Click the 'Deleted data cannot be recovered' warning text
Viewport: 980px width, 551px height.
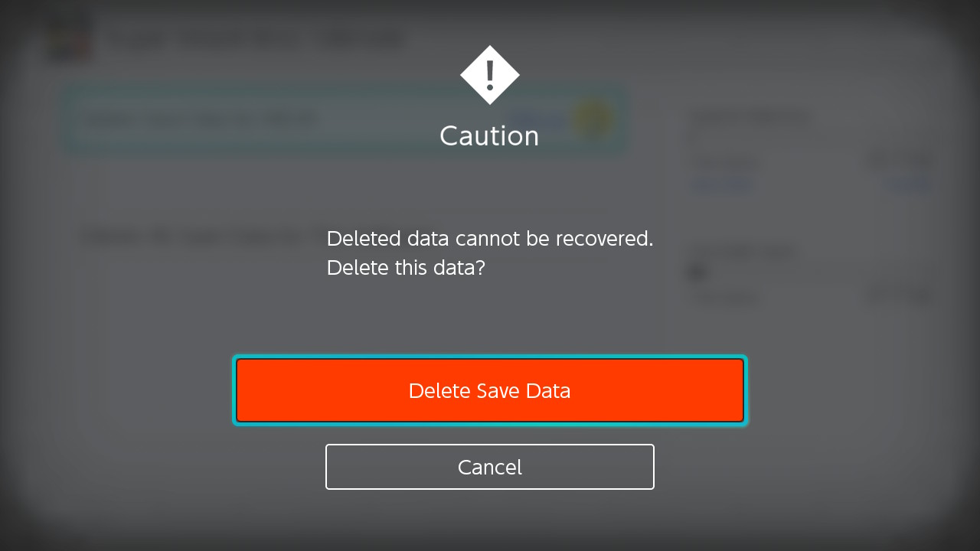pos(490,238)
